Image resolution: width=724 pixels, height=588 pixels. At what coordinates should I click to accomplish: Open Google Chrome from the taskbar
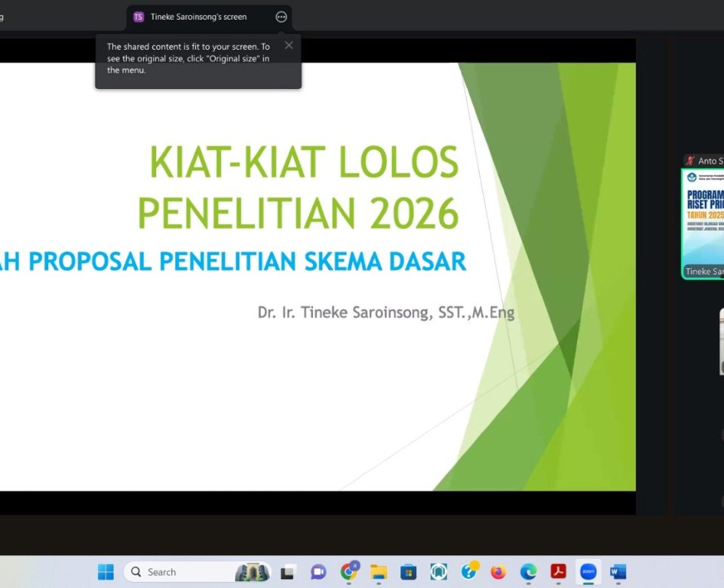click(348, 572)
